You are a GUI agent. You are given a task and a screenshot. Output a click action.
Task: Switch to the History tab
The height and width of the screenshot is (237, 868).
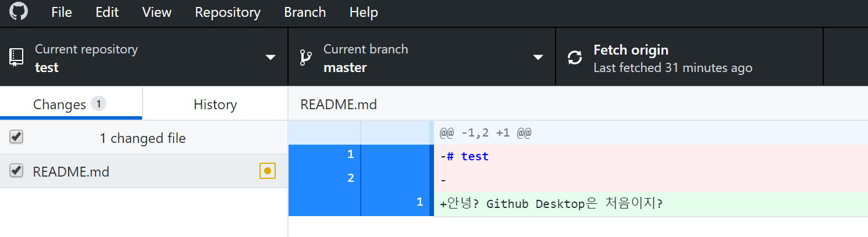tap(215, 104)
